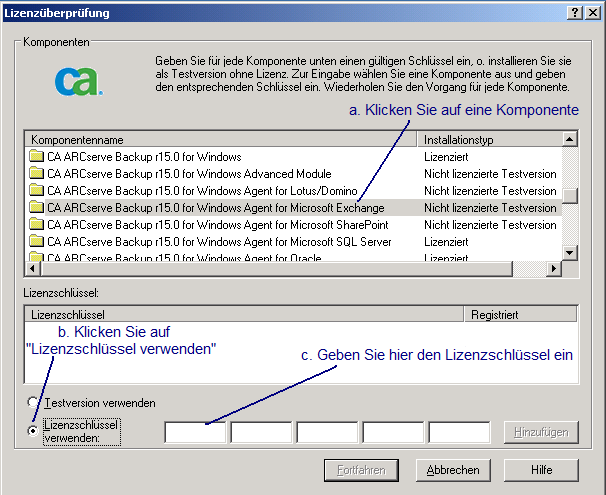Click the second license key input field
Image resolution: width=606 pixels, height=495 pixels.
point(261,432)
